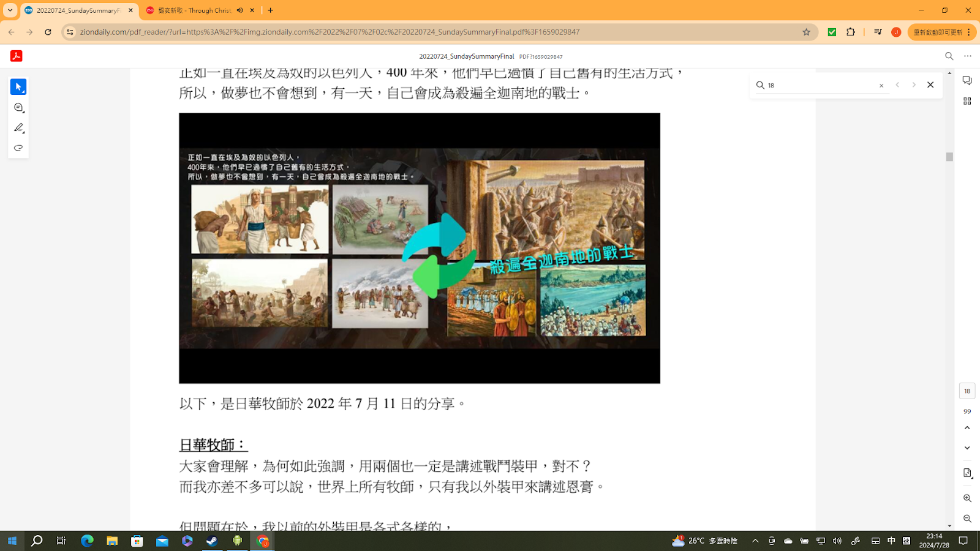This screenshot has width=980, height=551.
Task: Click the underlined 日華牧師 heading
Action: [x=213, y=444]
